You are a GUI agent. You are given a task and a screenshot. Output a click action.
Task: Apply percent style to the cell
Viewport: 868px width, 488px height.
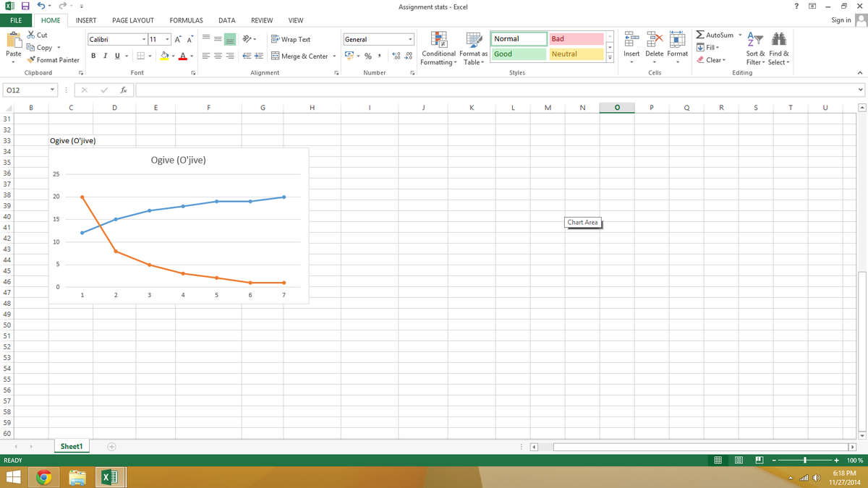[368, 56]
